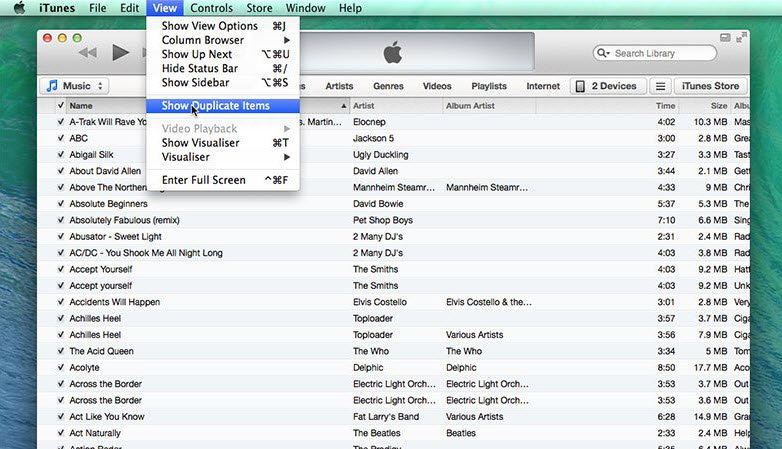Uncheck the ABC song checkbox
Screen dimensions: 782x449
pos(61,138)
